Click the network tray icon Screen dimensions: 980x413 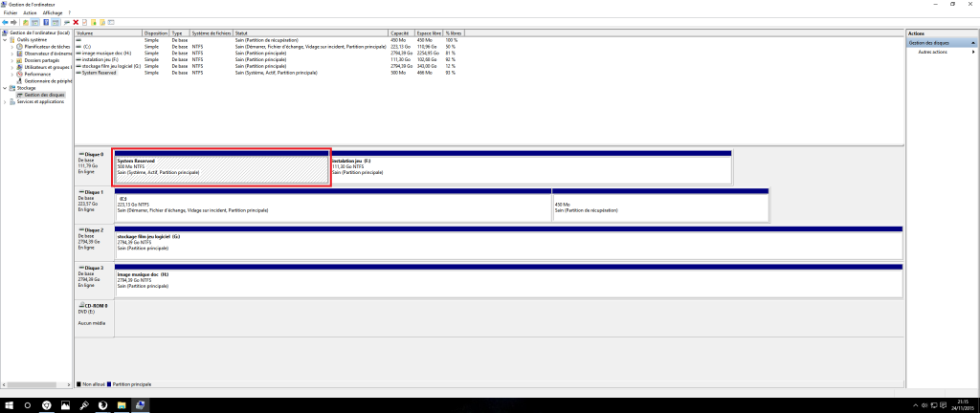[934, 405]
